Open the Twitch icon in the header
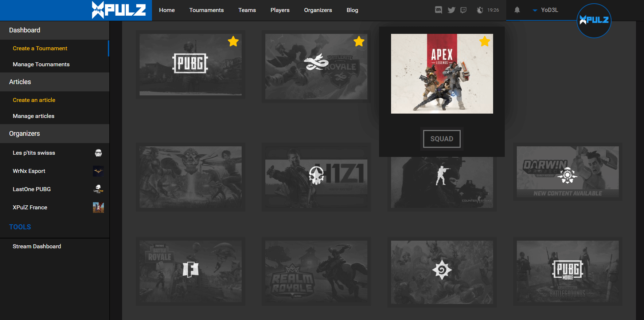Screen dimensions: 644x320 point(463,10)
